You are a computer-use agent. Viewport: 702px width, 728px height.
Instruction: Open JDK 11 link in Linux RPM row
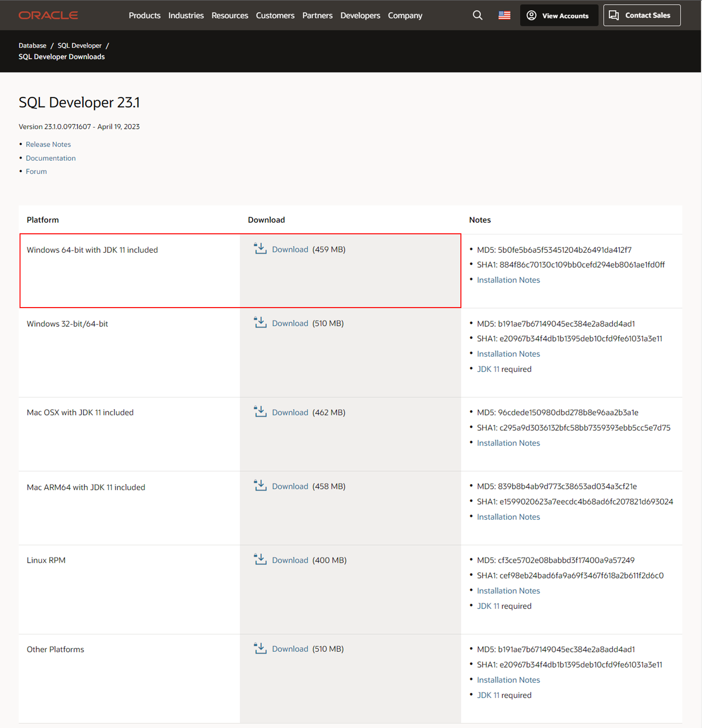488,606
